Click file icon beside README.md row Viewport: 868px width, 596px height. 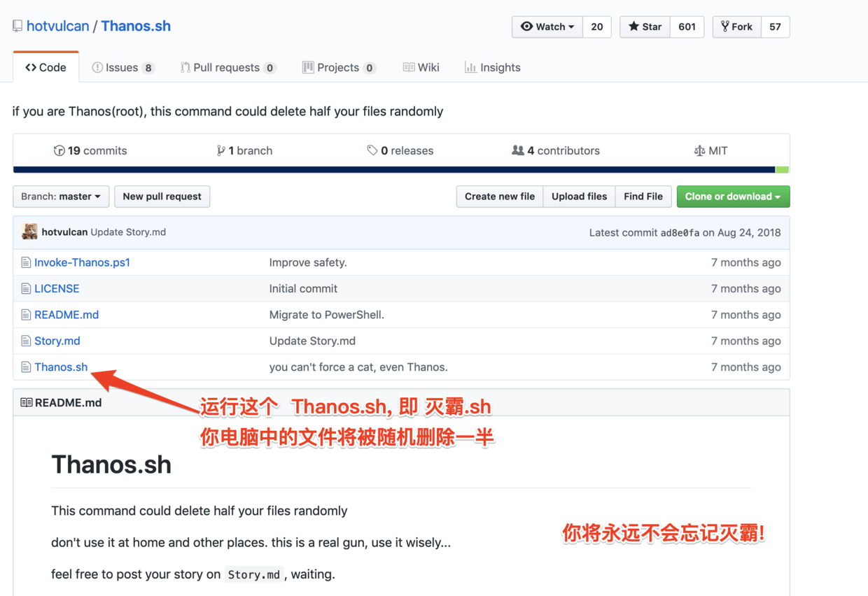click(x=26, y=315)
